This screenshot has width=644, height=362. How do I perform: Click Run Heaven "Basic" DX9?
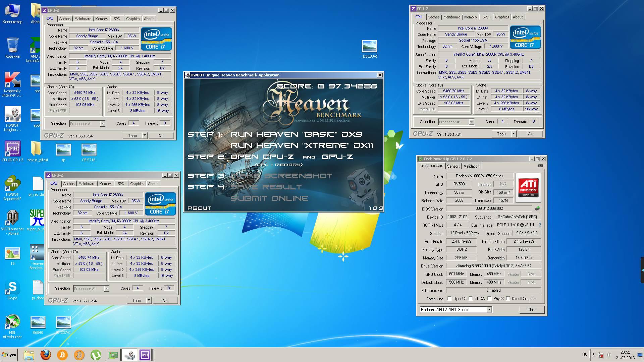coord(296,134)
